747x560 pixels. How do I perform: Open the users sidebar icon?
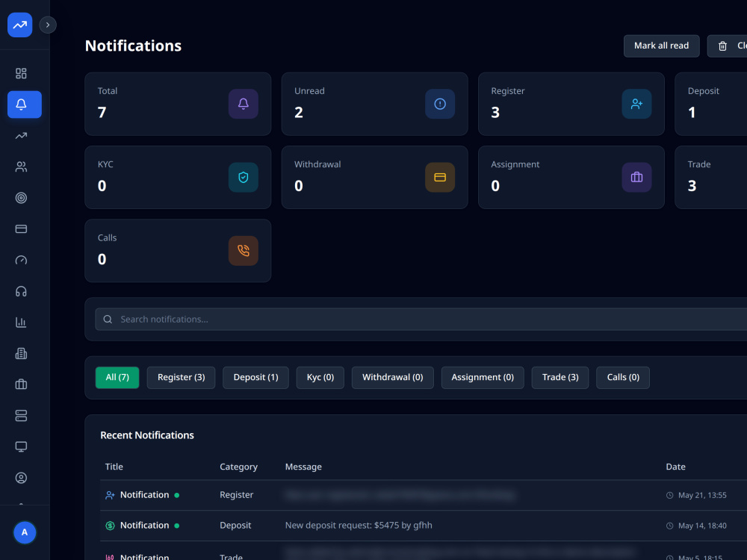21,167
